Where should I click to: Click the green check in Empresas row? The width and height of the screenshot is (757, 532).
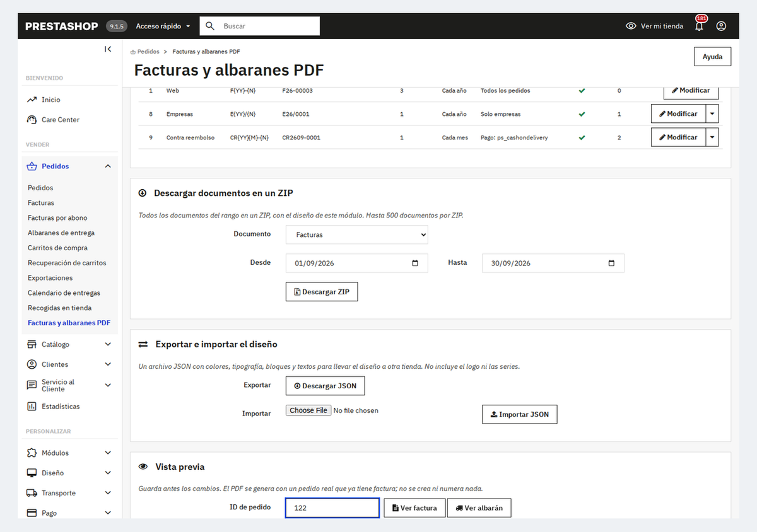[582, 114]
